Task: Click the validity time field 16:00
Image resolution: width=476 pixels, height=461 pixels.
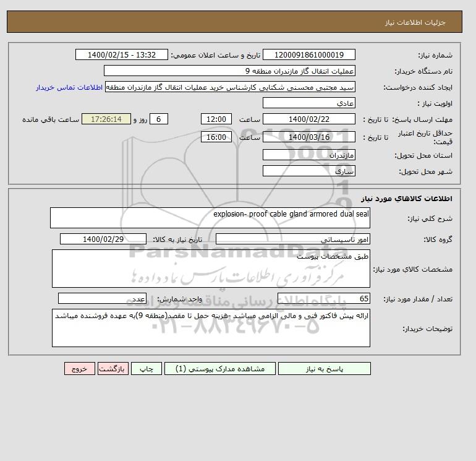Action: (x=216, y=137)
